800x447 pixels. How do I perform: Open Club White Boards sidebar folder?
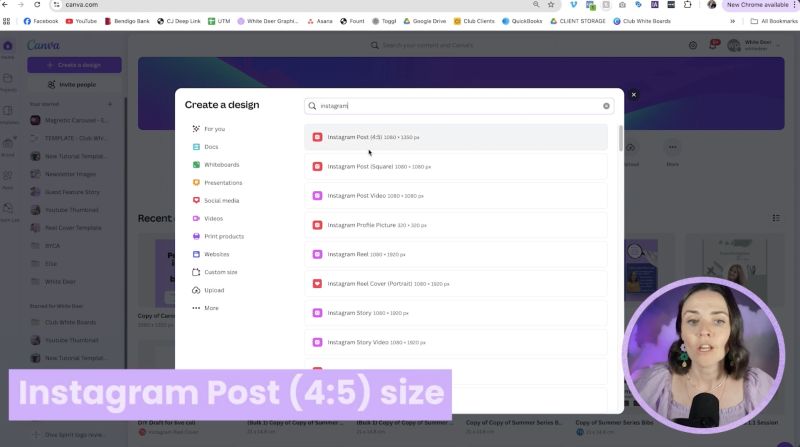pos(69,322)
